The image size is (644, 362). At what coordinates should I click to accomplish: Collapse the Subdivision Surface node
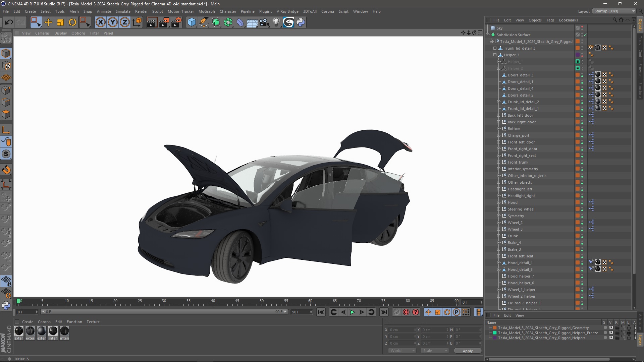[x=488, y=35]
